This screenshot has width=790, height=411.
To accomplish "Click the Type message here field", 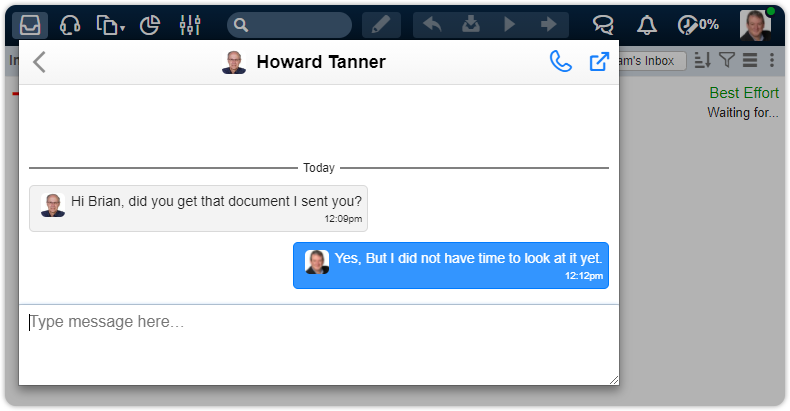I will coord(319,345).
